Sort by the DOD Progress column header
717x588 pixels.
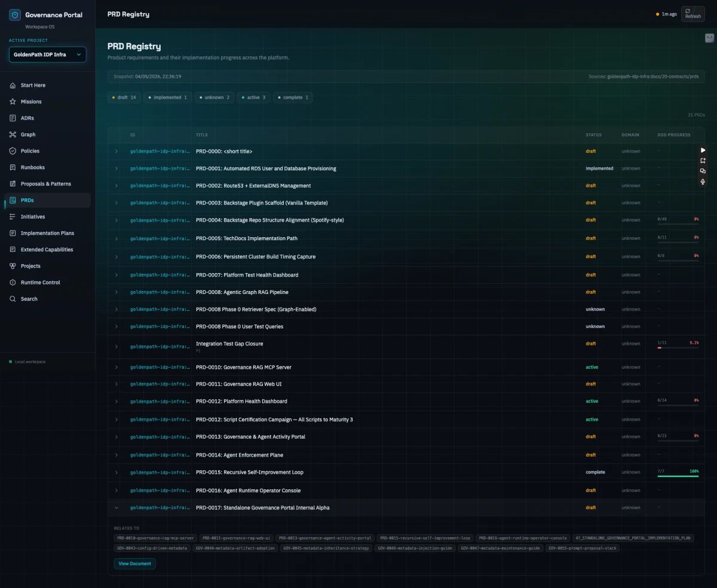click(x=674, y=135)
